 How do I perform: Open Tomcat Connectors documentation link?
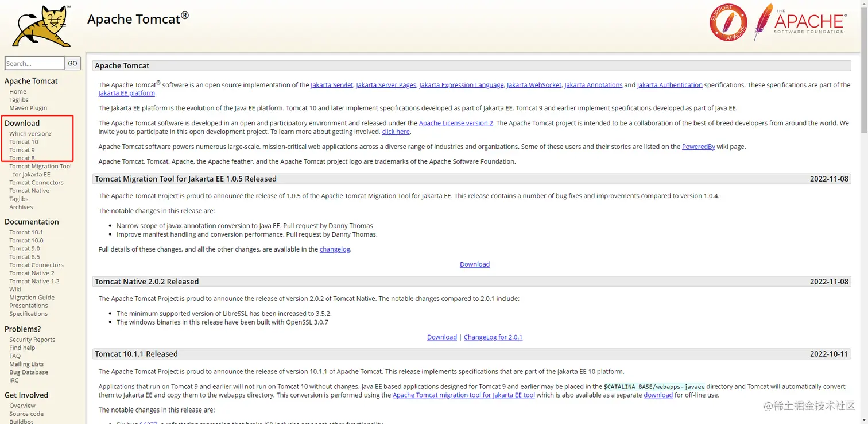pyautogui.click(x=36, y=265)
